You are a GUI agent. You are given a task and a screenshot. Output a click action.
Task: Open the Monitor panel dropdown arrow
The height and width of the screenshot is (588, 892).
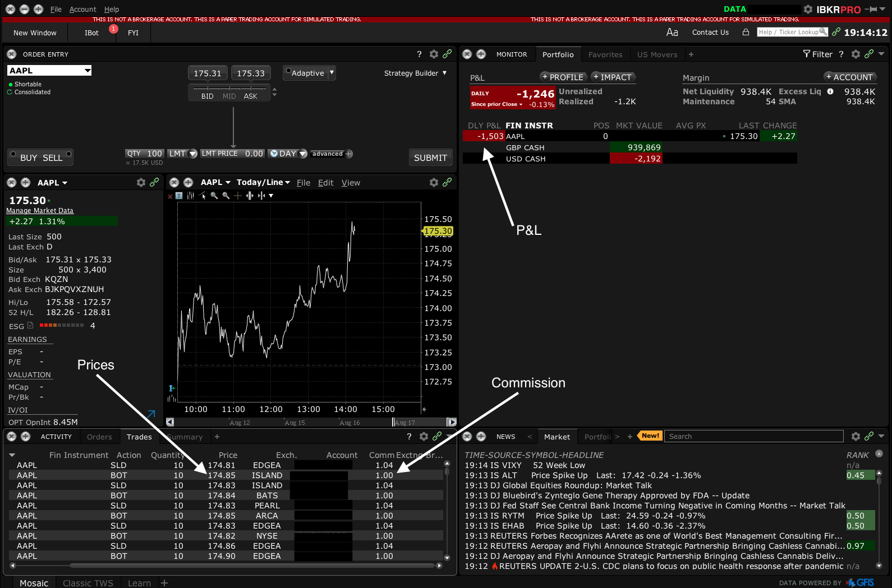(881, 54)
